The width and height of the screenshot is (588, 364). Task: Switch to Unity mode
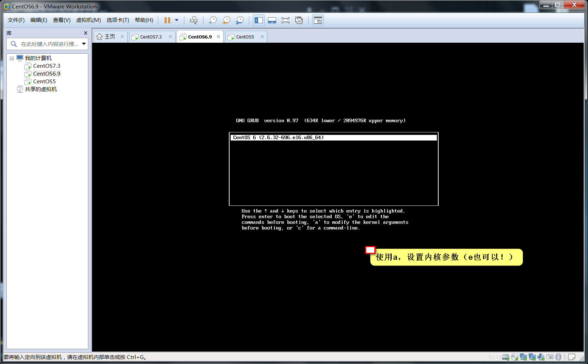point(299,20)
